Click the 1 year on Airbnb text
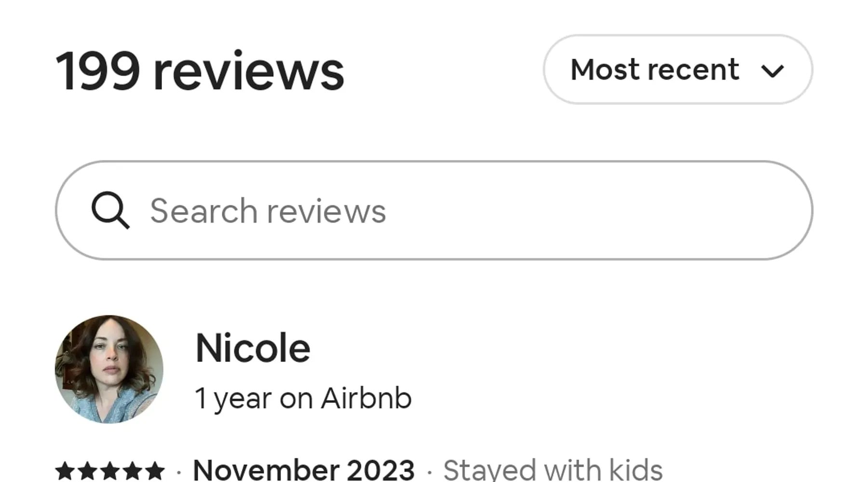Viewport: 868px width, 482px height. point(303,399)
